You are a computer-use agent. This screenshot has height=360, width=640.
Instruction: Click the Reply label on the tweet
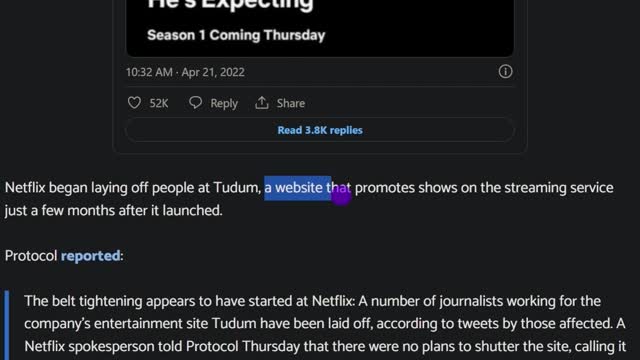click(x=224, y=103)
